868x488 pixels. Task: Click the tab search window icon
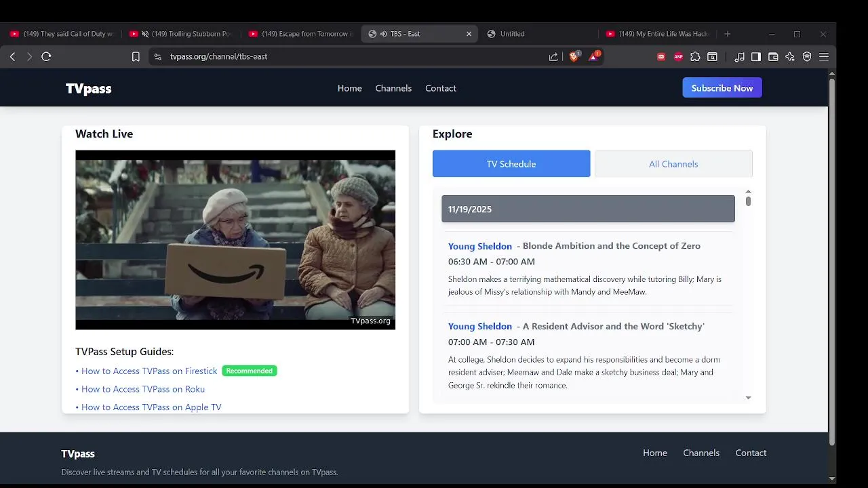tap(712, 57)
